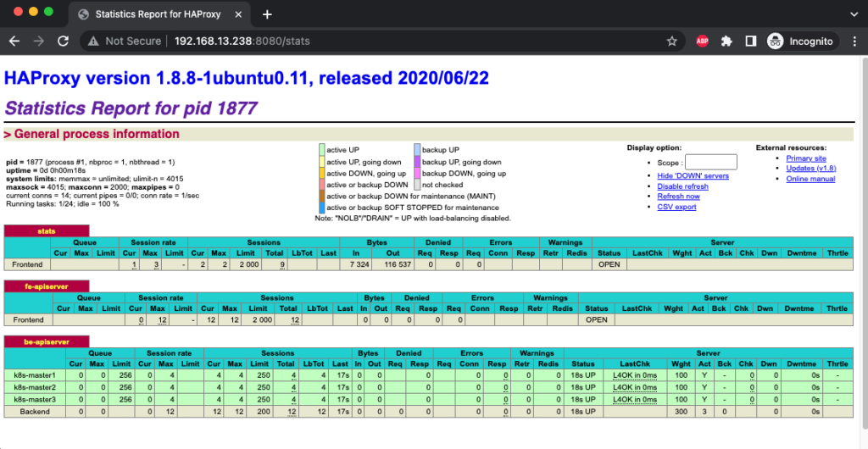
Task: Bookmark this page with the star icon
Action: 672,41
